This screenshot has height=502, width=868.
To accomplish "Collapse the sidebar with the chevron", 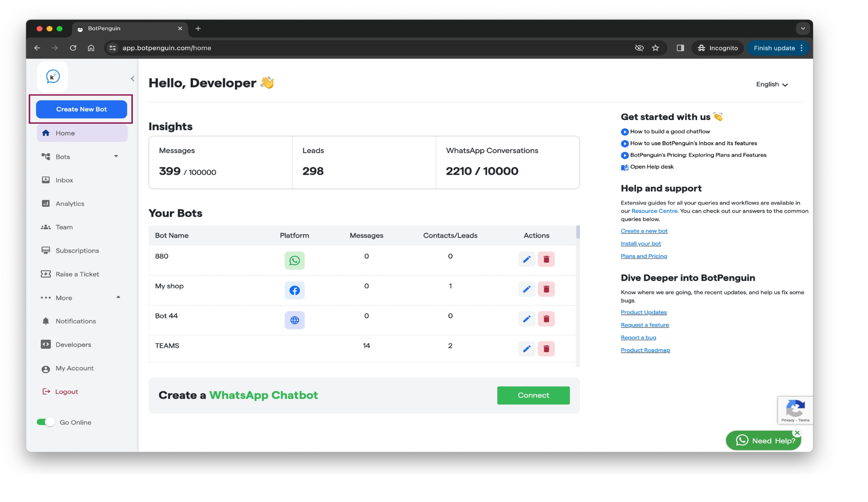I will (x=133, y=79).
